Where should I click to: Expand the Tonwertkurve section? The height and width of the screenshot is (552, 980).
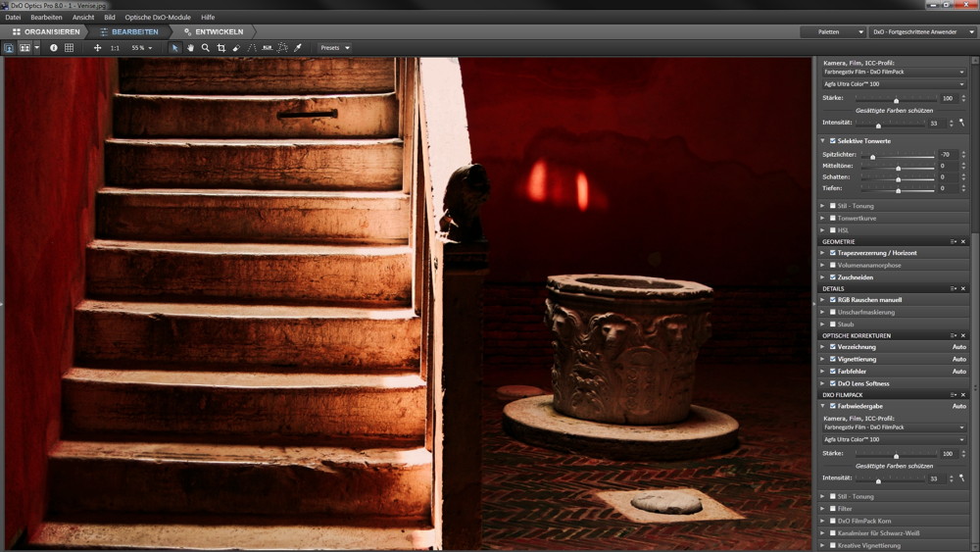coord(823,218)
